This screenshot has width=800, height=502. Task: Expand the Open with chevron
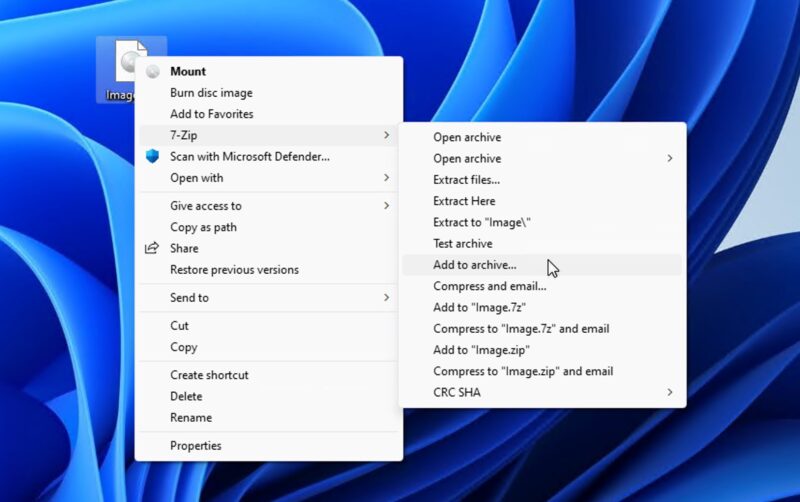[386, 178]
